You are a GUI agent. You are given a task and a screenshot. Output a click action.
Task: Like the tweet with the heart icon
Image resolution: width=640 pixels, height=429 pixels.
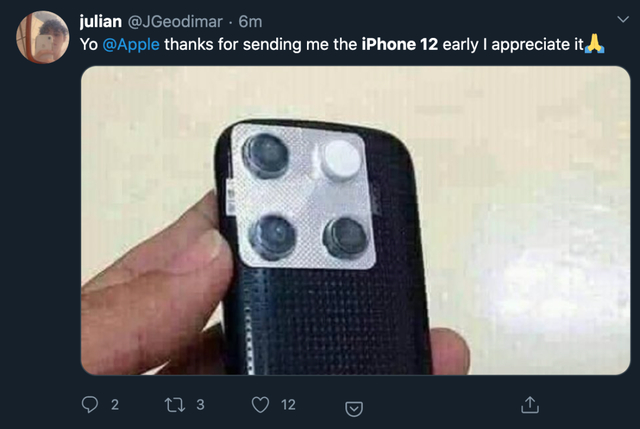point(261,405)
